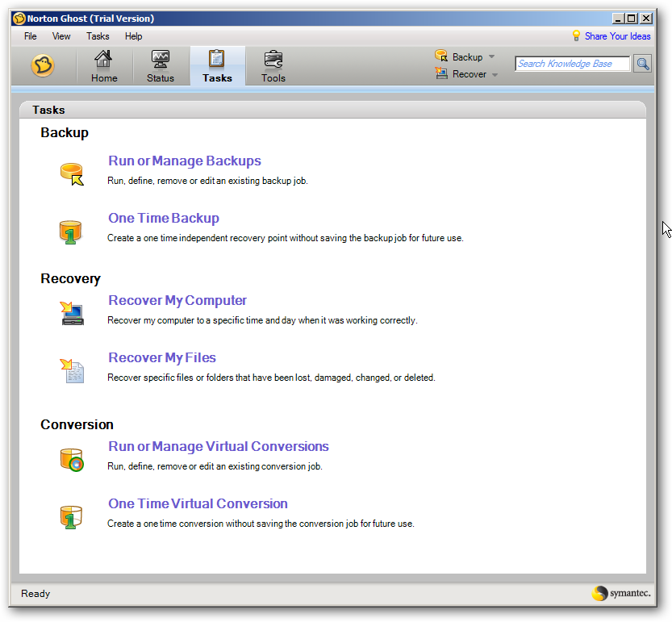Open the Tasks menu in menu bar
The height and width of the screenshot is (622, 672).
pyautogui.click(x=98, y=36)
